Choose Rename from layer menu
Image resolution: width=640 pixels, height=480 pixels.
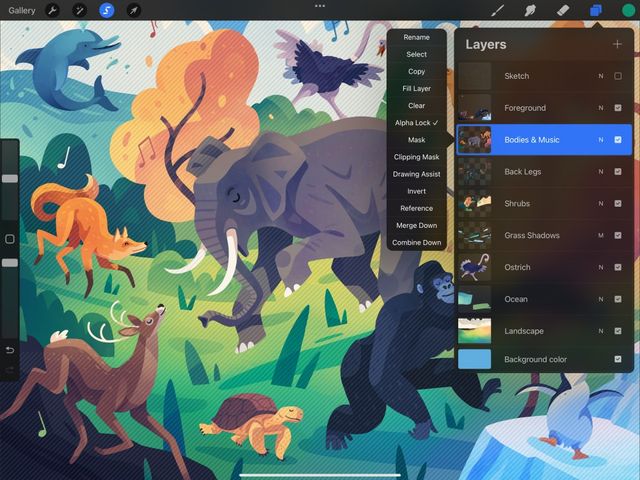pyautogui.click(x=416, y=37)
